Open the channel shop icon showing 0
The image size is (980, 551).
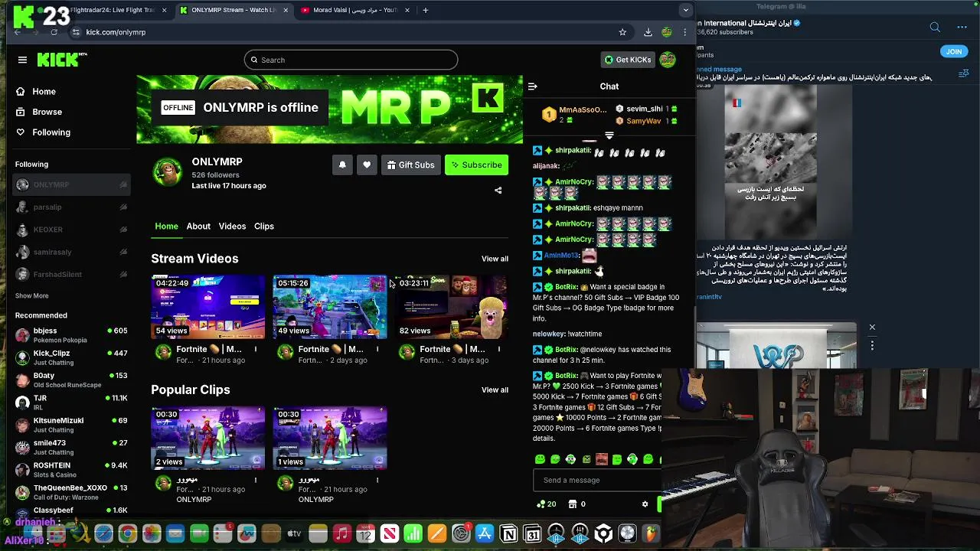tap(577, 504)
